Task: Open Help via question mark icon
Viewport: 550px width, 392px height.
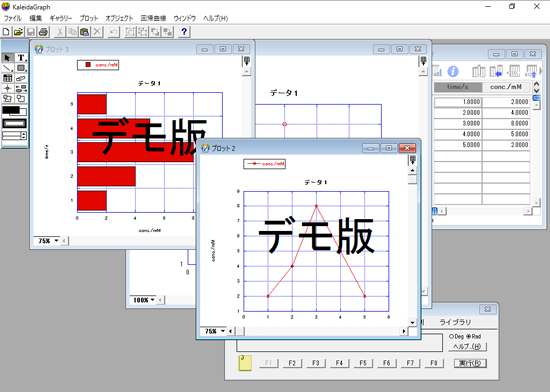Action: tap(184, 32)
